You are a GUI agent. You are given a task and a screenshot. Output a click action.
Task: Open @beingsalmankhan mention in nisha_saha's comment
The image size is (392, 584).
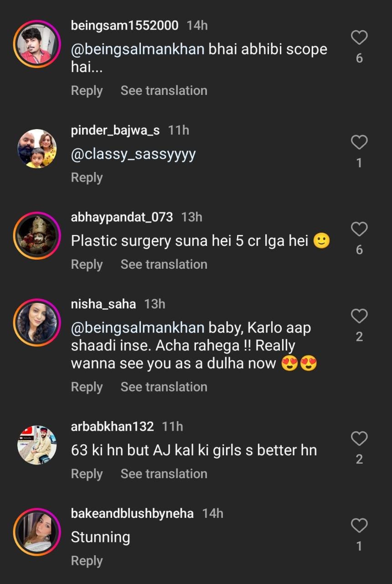coord(138,328)
